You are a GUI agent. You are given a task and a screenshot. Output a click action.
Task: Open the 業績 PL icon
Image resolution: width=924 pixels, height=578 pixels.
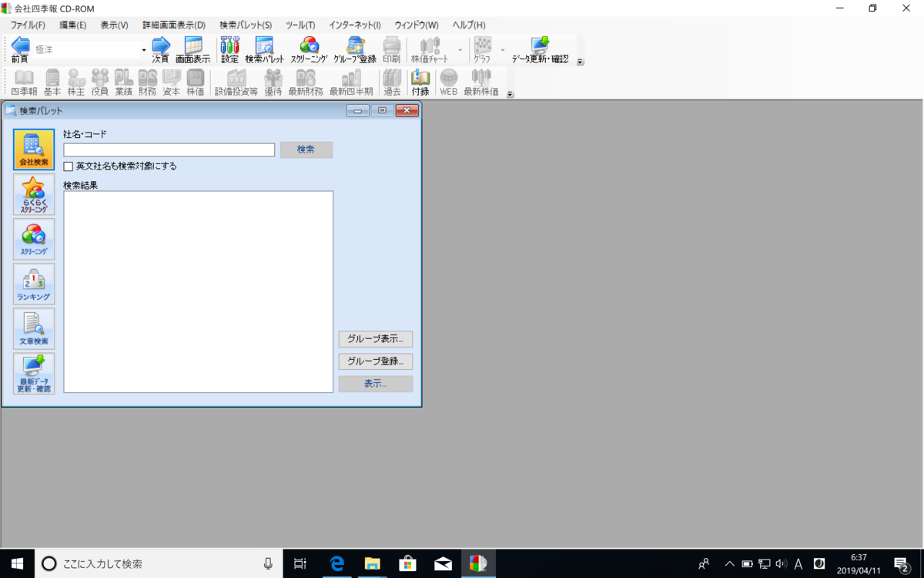coord(124,82)
